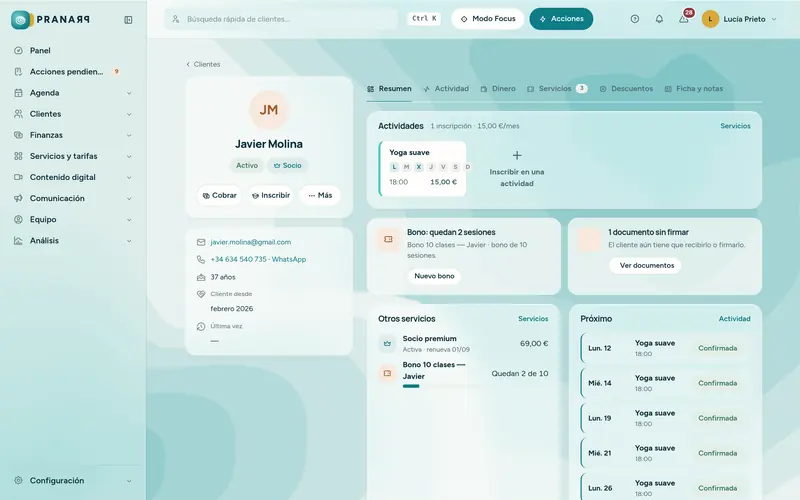This screenshot has width=800, height=500.
Task: Click the phone icon beside number
Action: 201,259
